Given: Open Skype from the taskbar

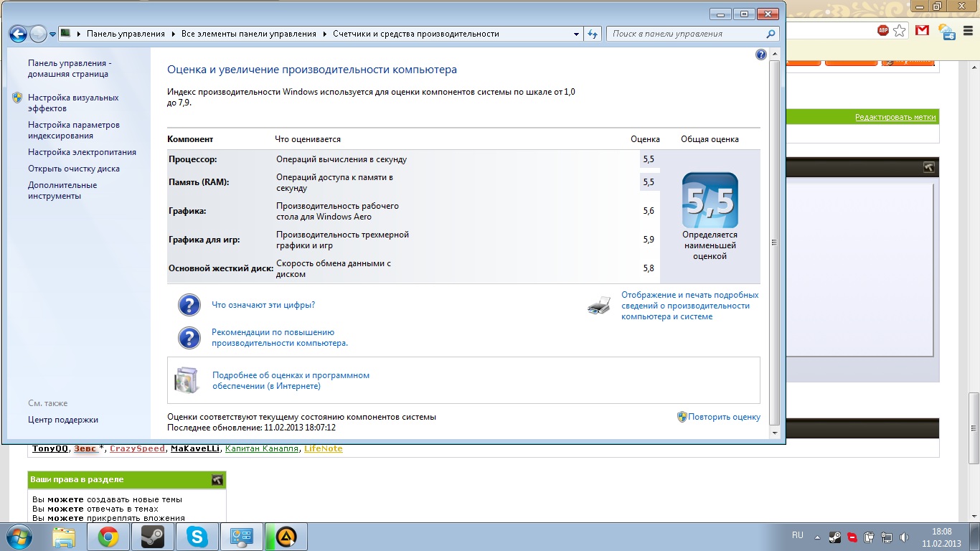Looking at the screenshot, I should click(196, 537).
